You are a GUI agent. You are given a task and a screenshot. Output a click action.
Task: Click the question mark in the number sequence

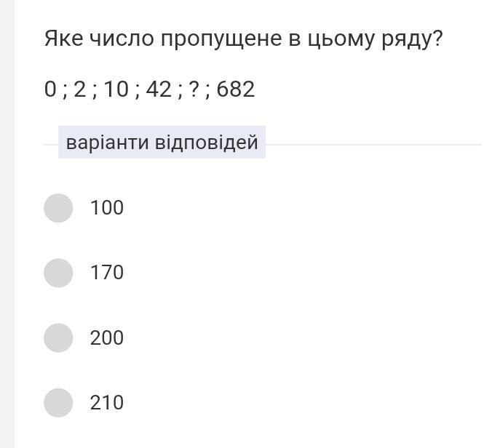[194, 89]
